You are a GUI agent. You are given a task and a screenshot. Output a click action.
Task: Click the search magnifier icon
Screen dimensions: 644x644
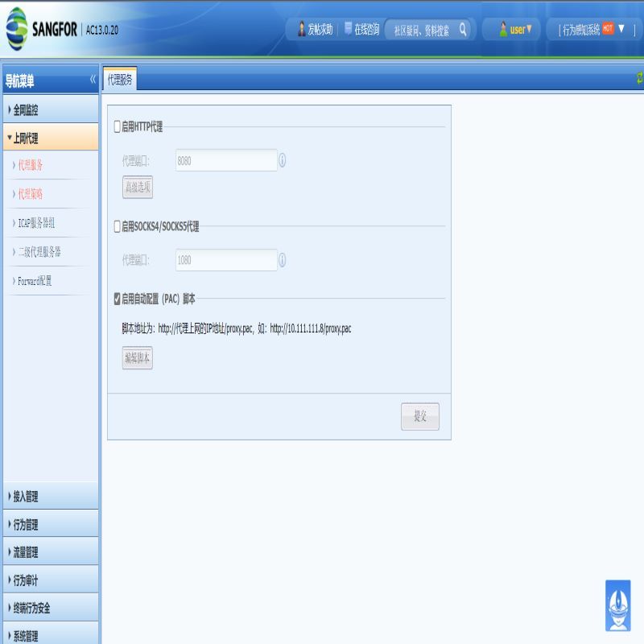click(463, 30)
